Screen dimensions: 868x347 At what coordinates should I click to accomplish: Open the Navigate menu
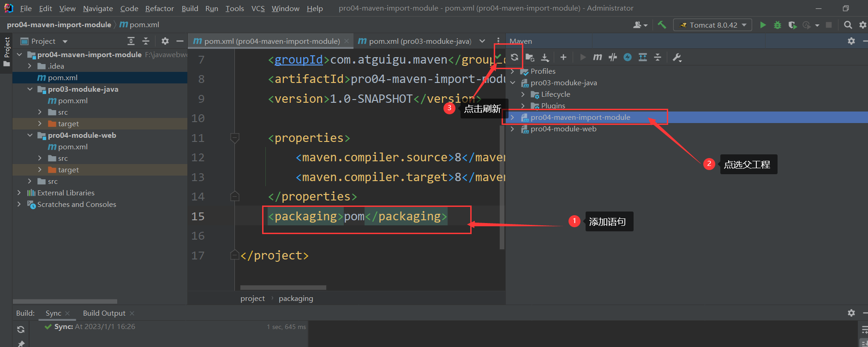[x=98, y=8]
